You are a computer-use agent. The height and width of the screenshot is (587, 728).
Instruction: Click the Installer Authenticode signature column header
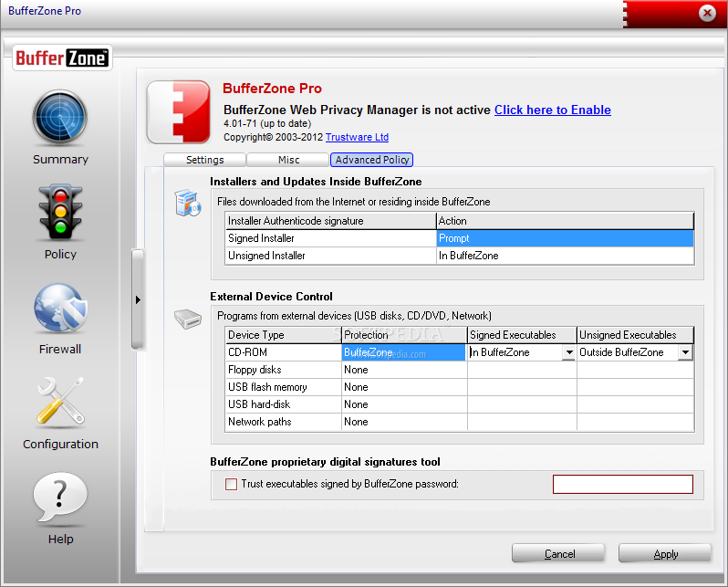tap(330, 221)
